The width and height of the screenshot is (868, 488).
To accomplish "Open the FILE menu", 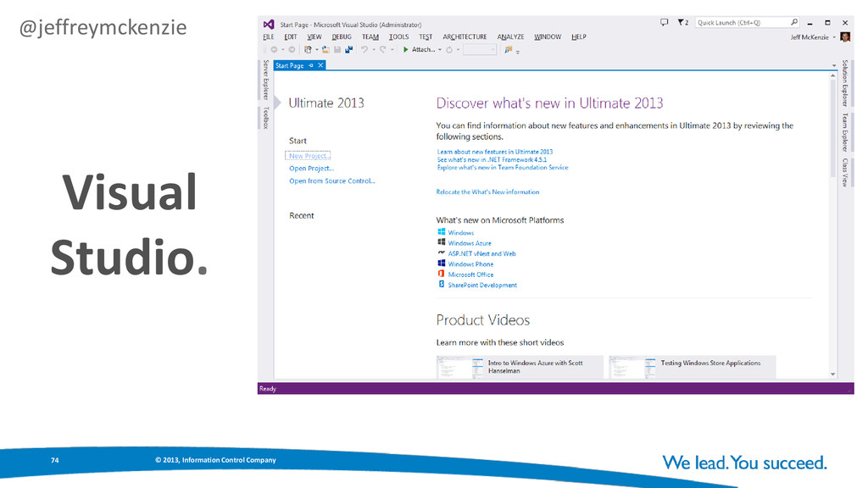I will (269, 37).
